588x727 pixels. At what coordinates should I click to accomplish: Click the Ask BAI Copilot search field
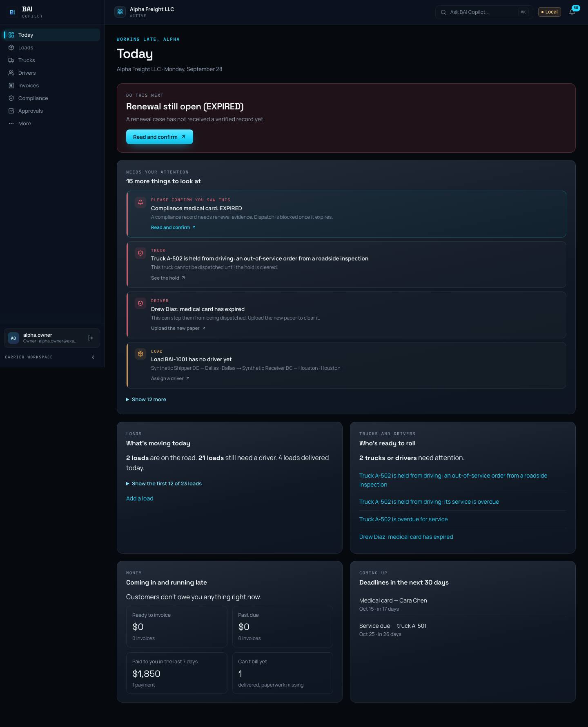(x=484, y=12)
